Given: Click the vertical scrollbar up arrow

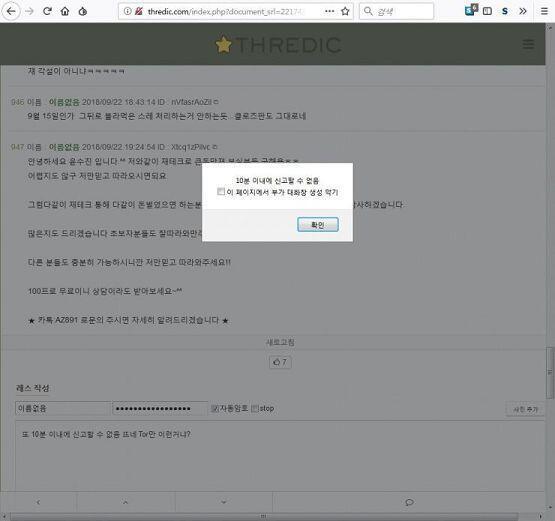Looking at the screenshot, I should pos(550,27).
